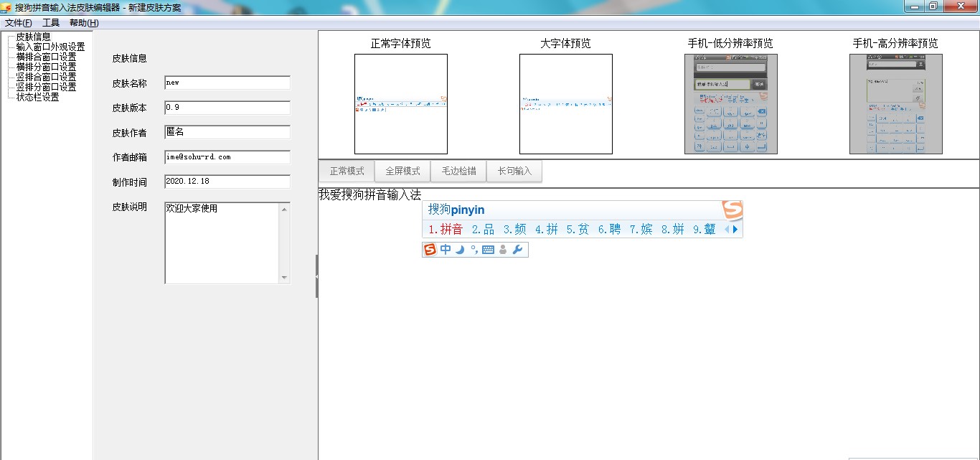Select the 长句输入 tab
980x460 pixels.
(x=514, y=172)
